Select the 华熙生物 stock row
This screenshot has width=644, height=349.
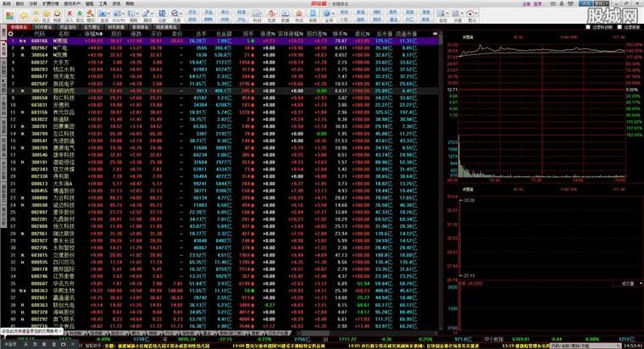(224, 291)
